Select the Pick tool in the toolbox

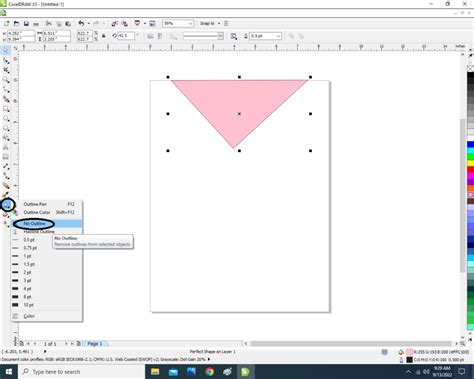6,51
